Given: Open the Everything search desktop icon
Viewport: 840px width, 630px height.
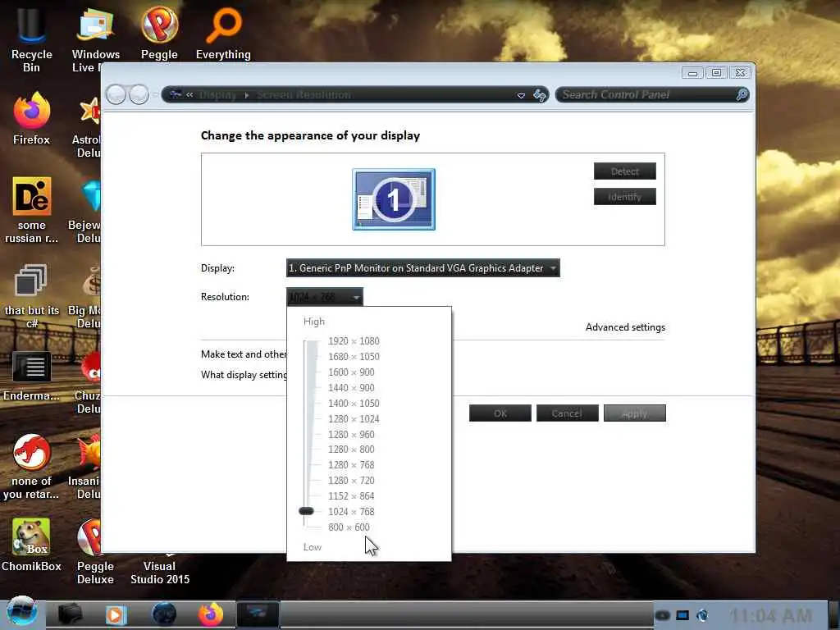Looking at the screenshot, I should click(223, 32).
